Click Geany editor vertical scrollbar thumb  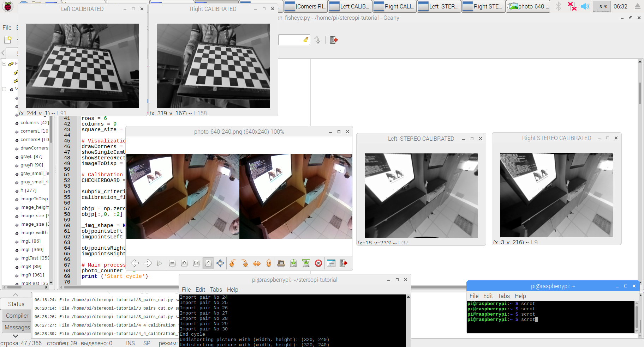pos(640,93)
